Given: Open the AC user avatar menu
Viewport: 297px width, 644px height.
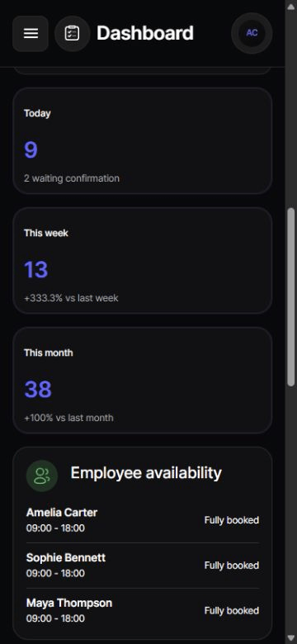Looking at the screenshot, I should coord(252,33).
